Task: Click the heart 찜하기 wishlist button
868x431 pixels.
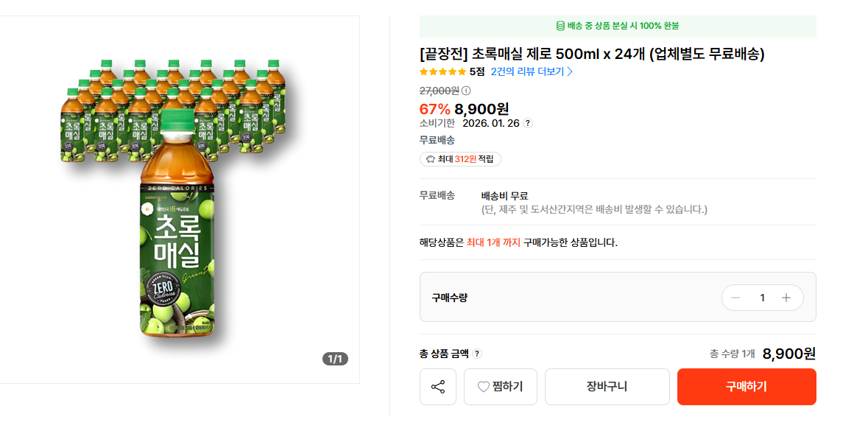Action: pos(501,387)
